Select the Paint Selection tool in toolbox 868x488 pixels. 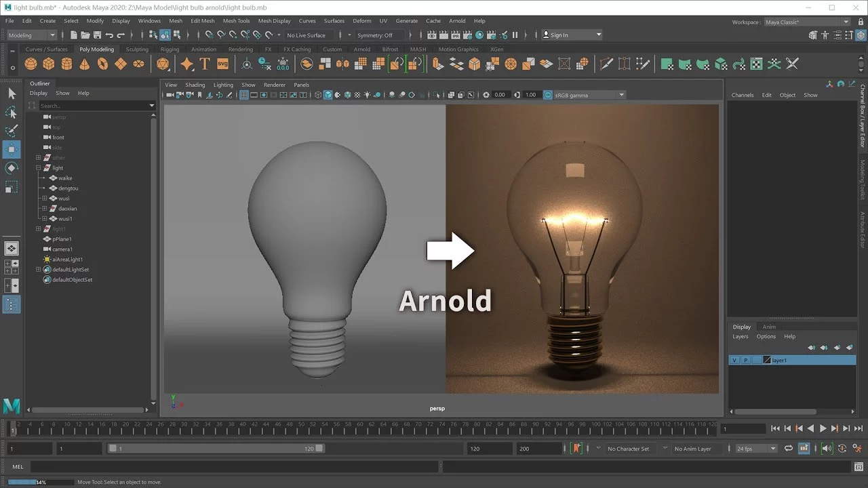tap(12, 130)
